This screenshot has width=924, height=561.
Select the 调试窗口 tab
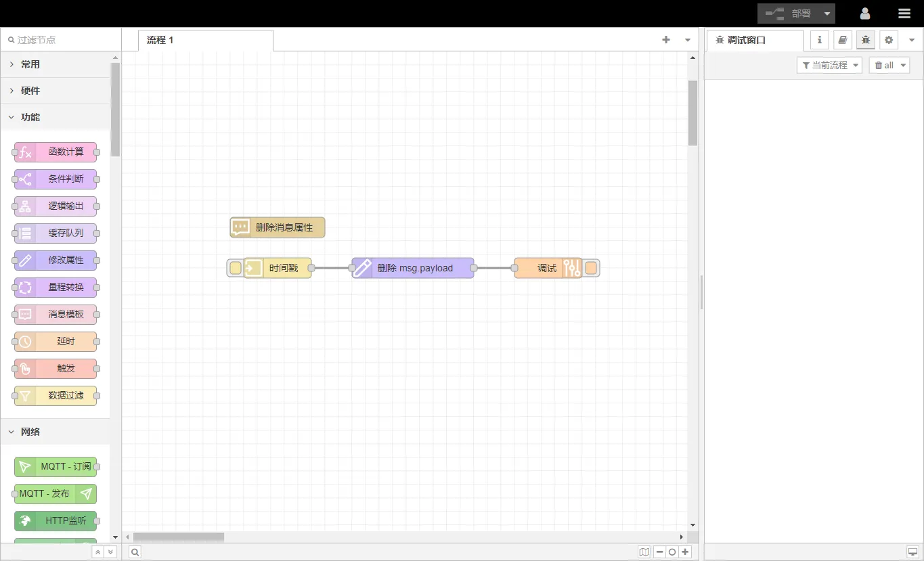(746, 40)
